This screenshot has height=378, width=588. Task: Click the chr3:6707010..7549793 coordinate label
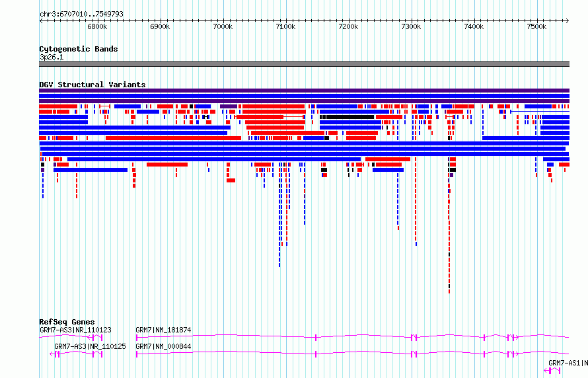point(81,14)
